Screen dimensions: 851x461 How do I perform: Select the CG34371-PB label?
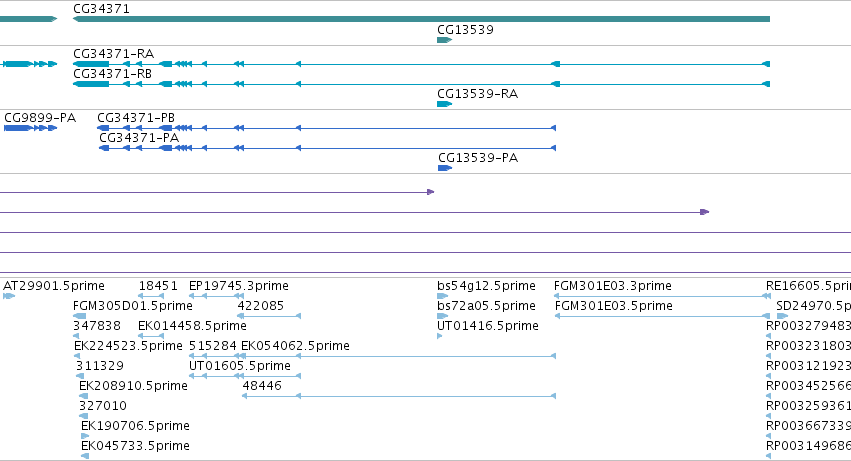click(136, 118)
